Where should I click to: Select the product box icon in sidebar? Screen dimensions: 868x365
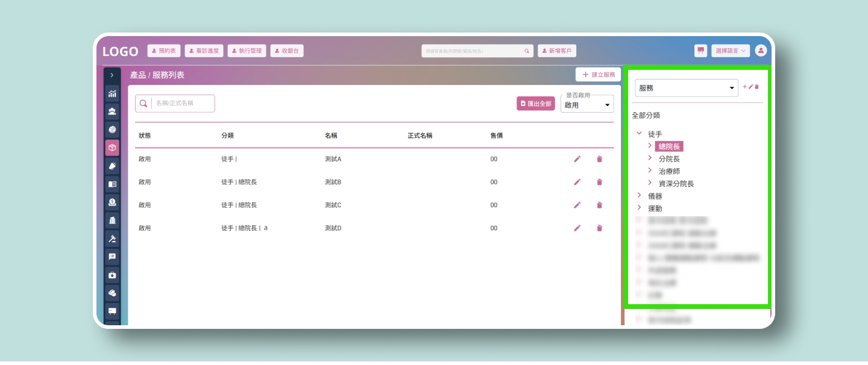(112, 148)
